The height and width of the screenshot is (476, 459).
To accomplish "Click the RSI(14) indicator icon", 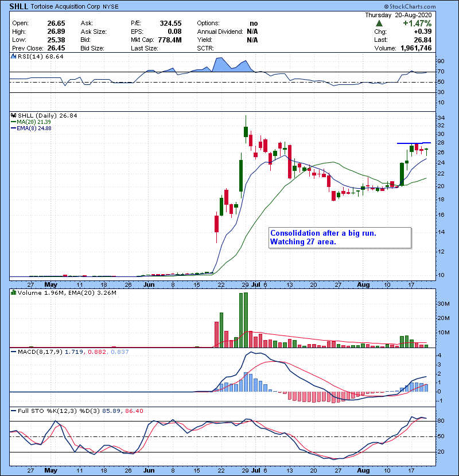I will click(14, 56).
